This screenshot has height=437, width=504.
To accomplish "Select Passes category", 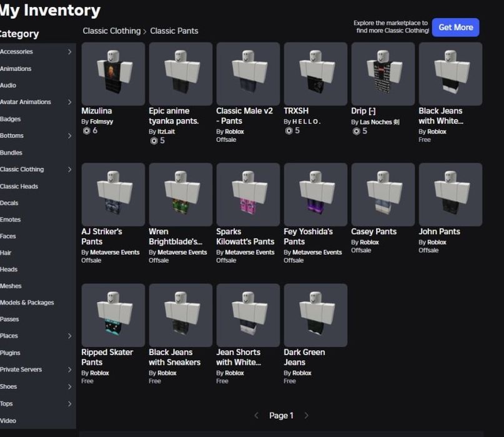I will (9, 320).
